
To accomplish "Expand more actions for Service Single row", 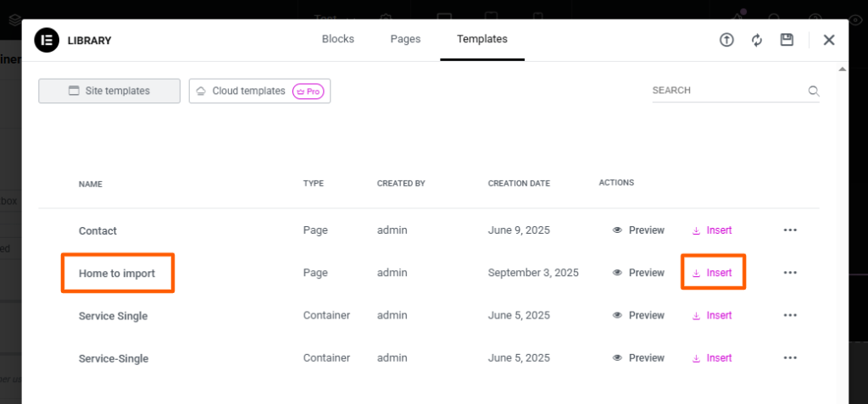I will [x=790, y=315].
